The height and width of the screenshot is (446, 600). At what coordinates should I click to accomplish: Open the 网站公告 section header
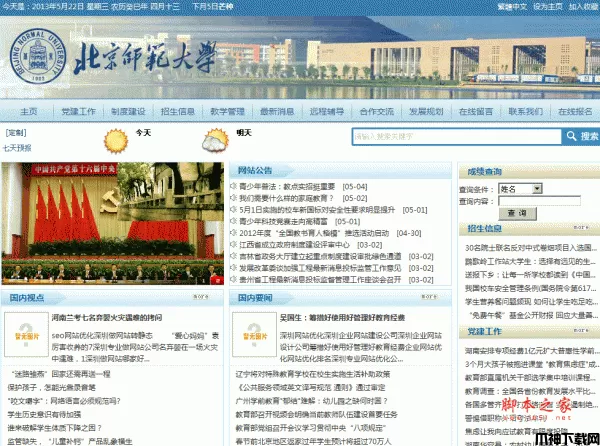255,170
